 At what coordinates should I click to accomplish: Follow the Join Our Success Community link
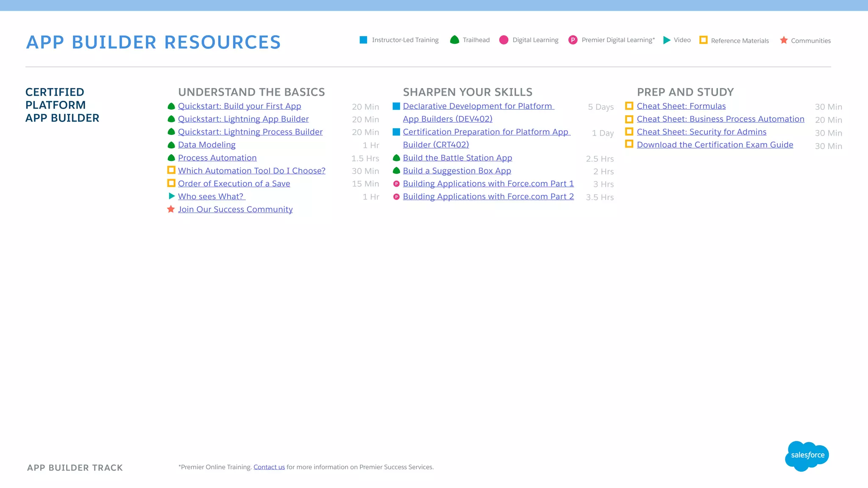[235, 209]
